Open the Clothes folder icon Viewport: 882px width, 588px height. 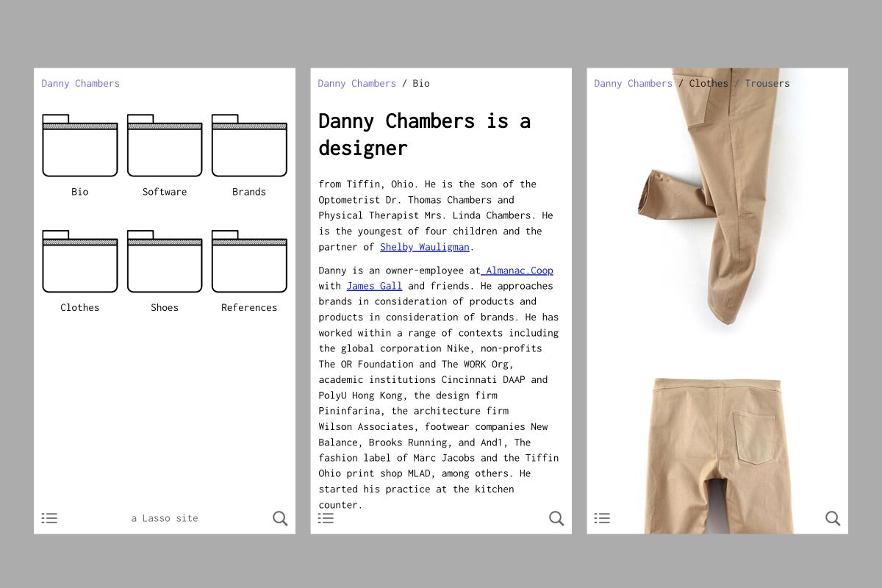(79, 262)
